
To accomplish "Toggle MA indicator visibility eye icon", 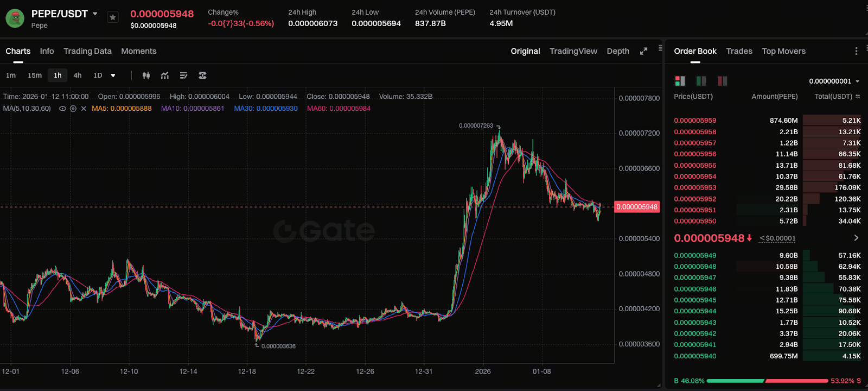I will 62,109.
